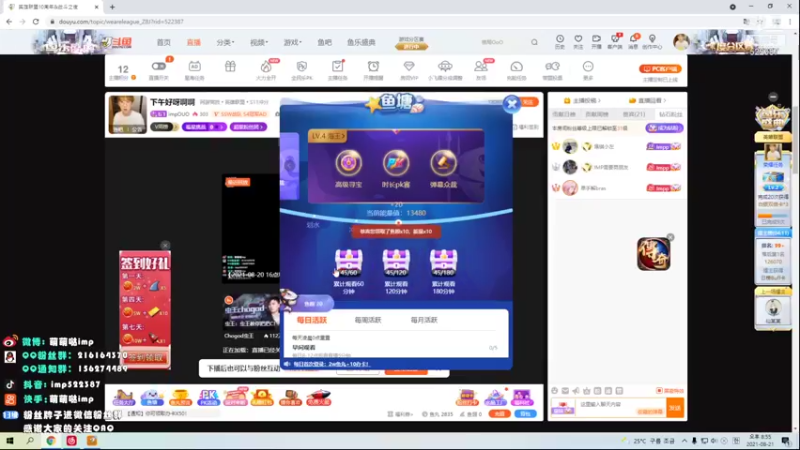
Task: Open the 全民乐PK shield icon
Action: tap(302, 66)
